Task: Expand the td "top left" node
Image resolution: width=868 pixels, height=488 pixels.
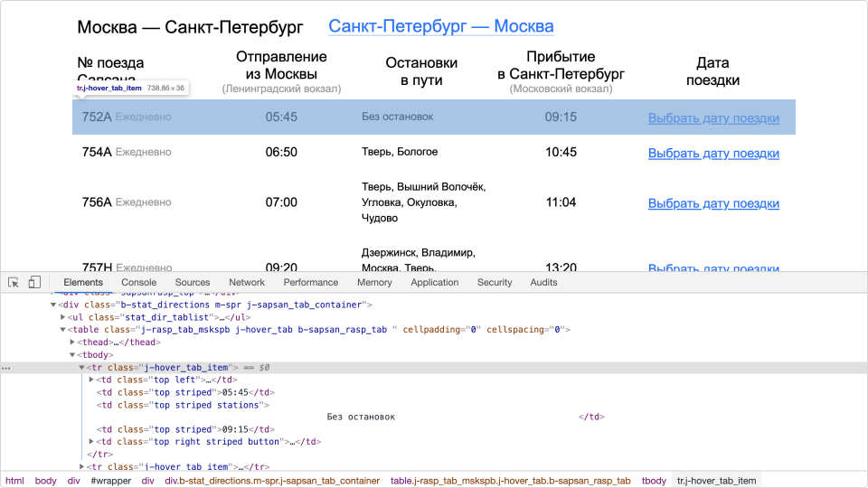Action: click(x=92, y=380)
